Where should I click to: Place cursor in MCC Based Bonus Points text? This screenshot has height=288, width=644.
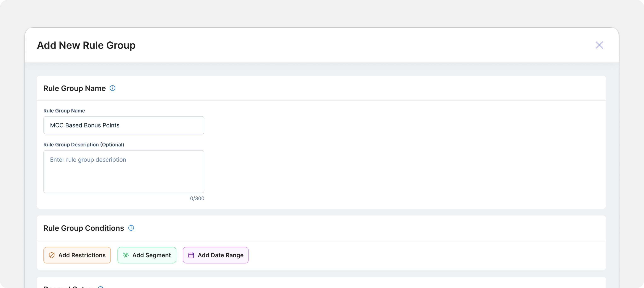coord(85,125)
